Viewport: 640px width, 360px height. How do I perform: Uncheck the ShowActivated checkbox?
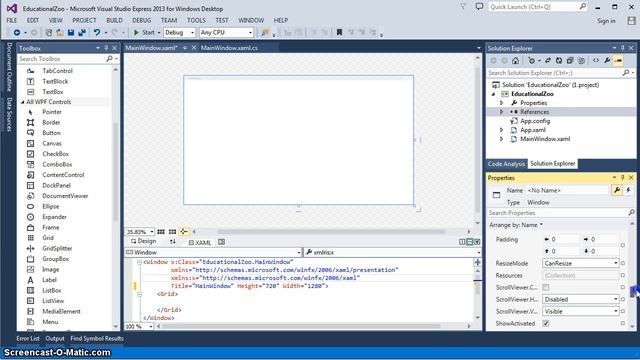pos(546,323)
